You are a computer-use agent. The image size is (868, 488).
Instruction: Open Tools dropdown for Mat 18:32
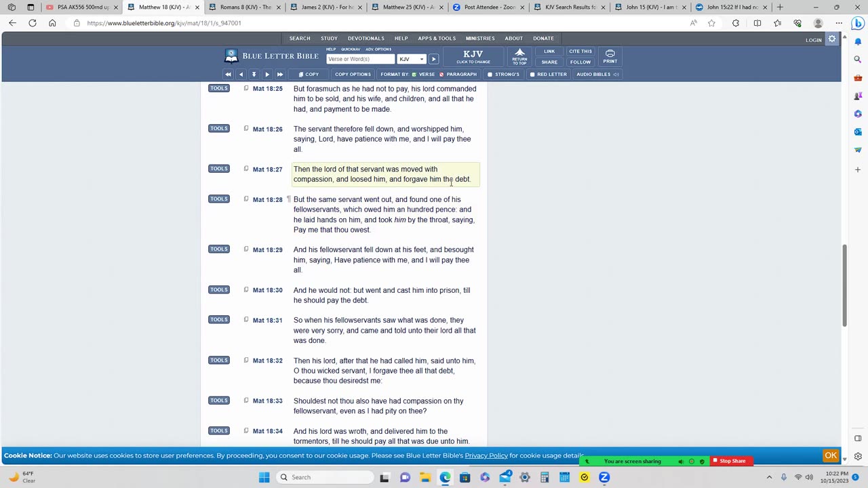click(218, 360)
